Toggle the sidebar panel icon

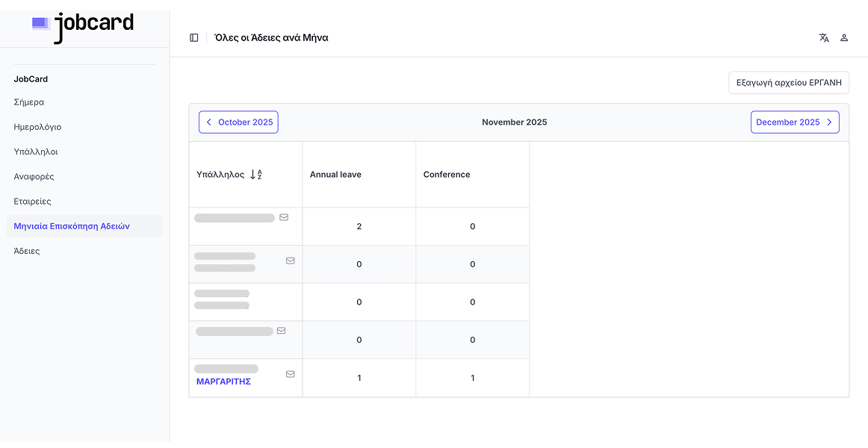tap(194, 38)
